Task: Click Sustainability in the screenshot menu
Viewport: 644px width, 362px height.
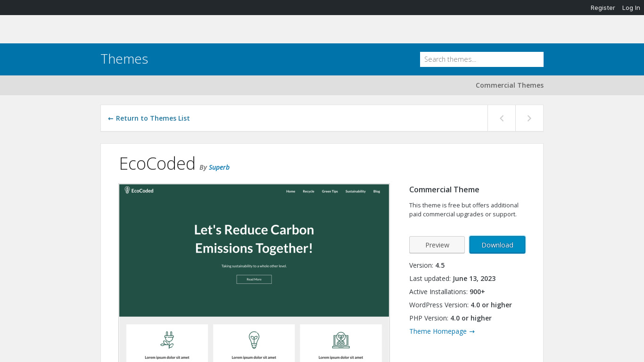Action: pos(355,191)
